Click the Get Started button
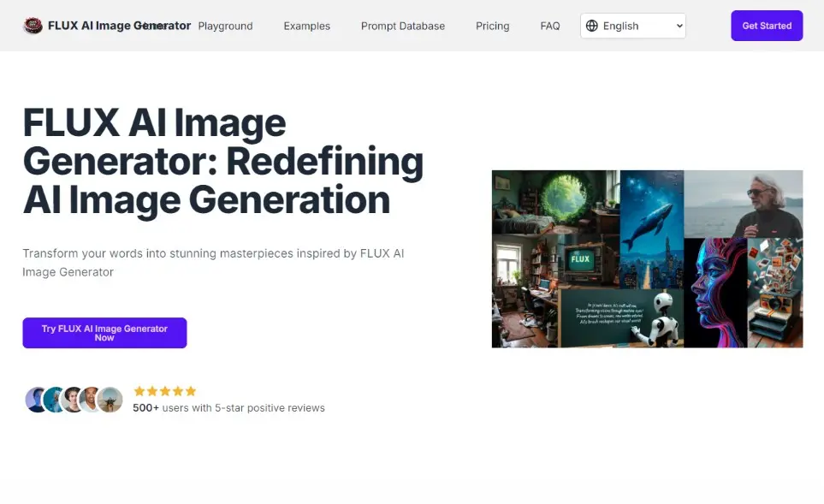The width and height of the screenshot is (824, 504). pos(766,26)
